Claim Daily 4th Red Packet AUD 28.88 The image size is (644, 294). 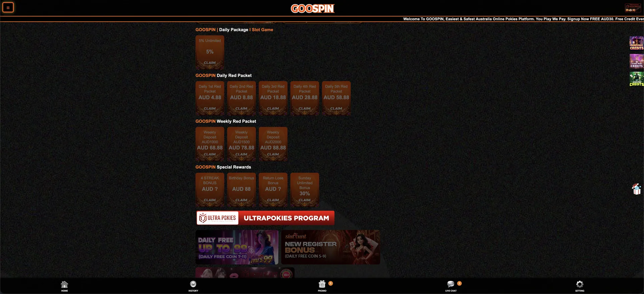click(x=305, y=108)
